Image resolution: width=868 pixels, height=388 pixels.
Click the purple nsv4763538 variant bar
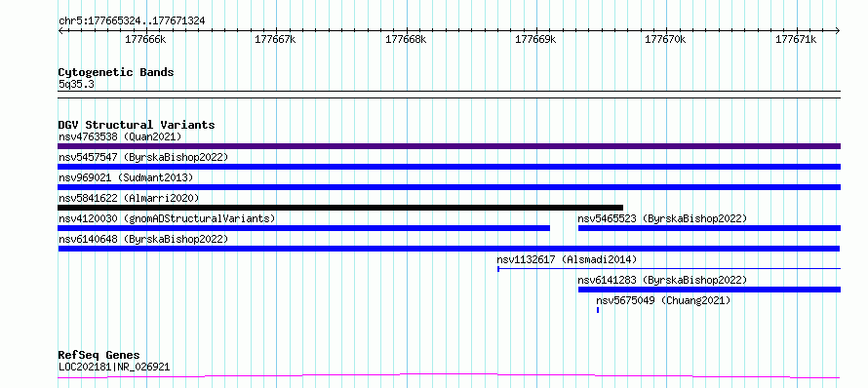(x=449, y=146)
